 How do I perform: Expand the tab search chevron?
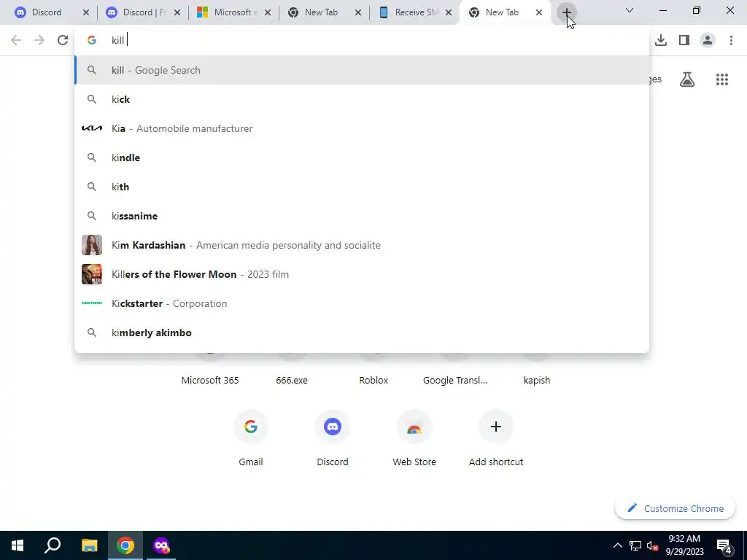[630, 10]
